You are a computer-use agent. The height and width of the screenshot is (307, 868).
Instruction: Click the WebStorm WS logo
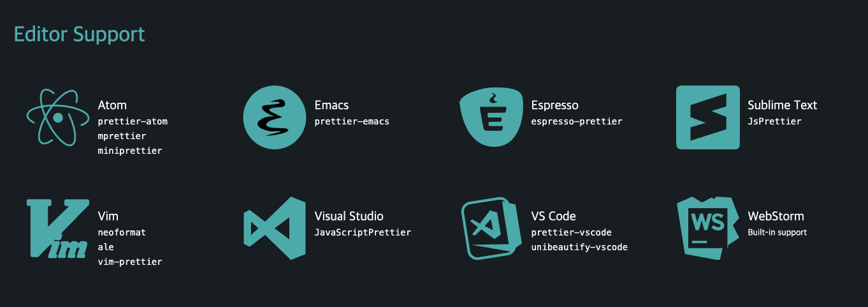point(708,228)
